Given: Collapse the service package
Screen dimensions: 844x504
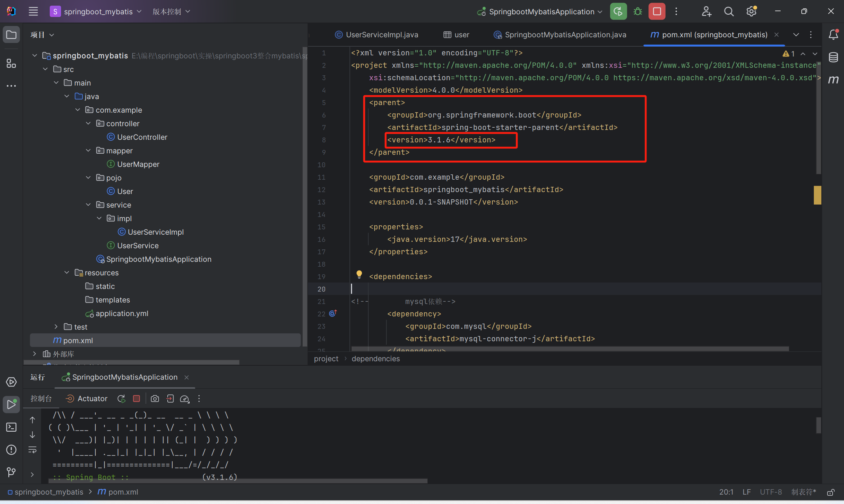Looking at the screenshot, I should pyautogui.click(x=88, y=205).
